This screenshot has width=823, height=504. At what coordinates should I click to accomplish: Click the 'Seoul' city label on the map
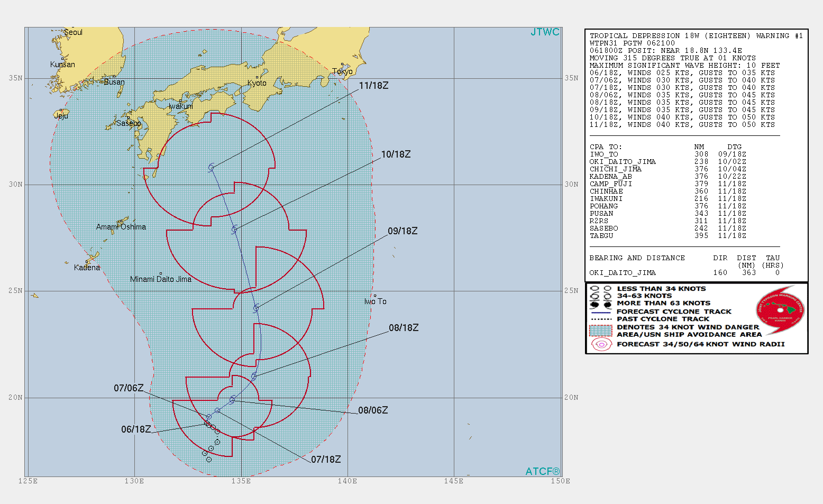point(73,32)
